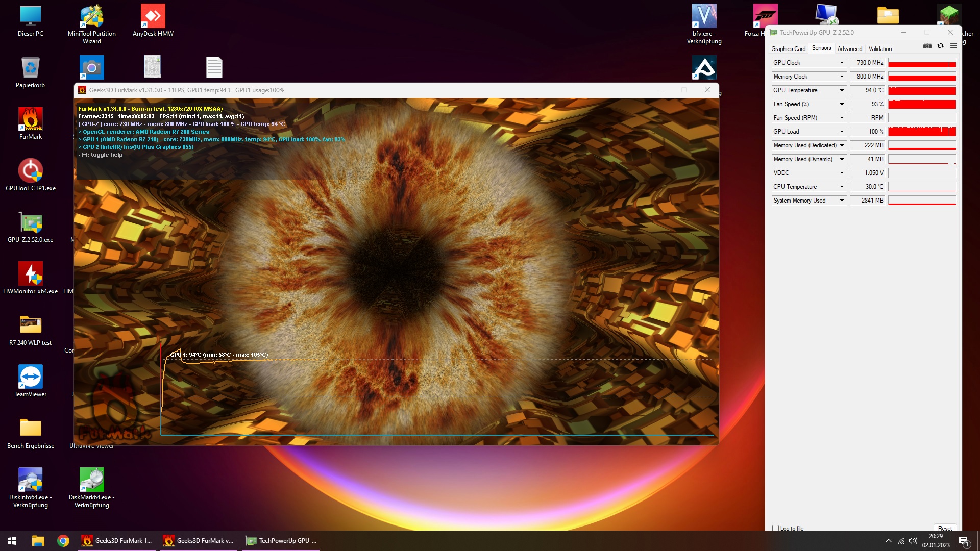980x551 pixels.
Task: Click the GPU-Z refresh icon
Action: (x=940, y=46)
